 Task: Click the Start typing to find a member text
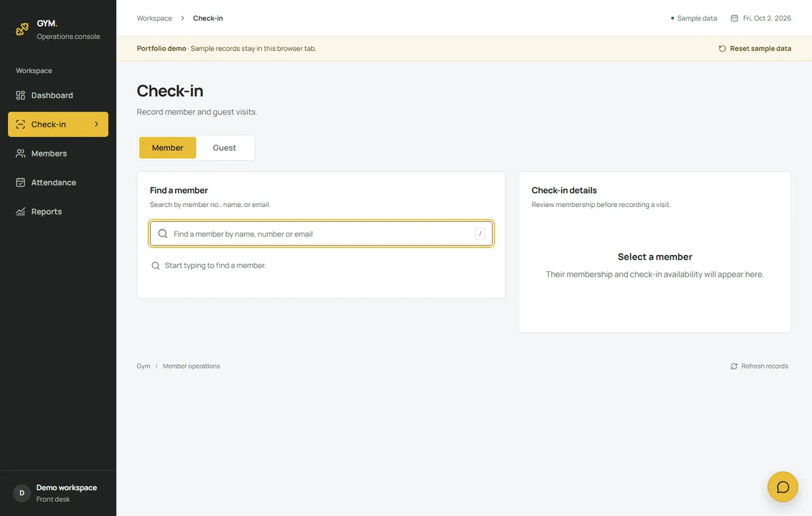pyautogui.click(x=215, y=266)
